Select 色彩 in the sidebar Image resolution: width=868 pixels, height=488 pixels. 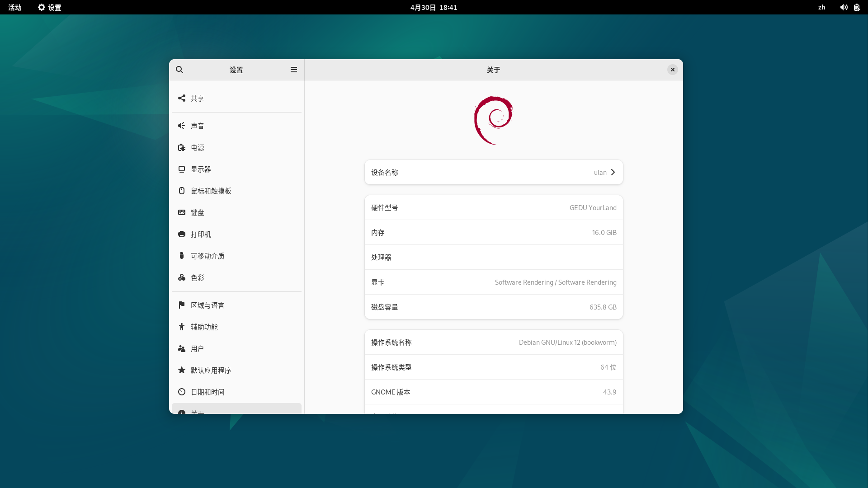236,277
